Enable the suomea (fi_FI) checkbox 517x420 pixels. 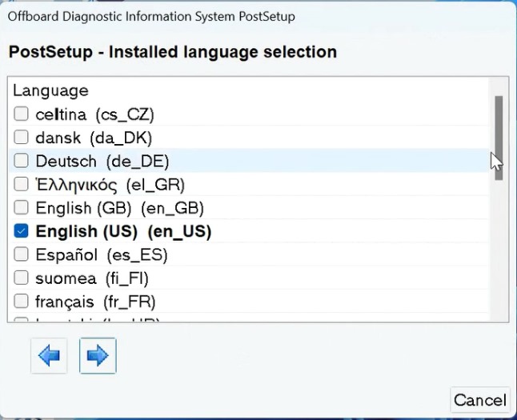(22, 278)
